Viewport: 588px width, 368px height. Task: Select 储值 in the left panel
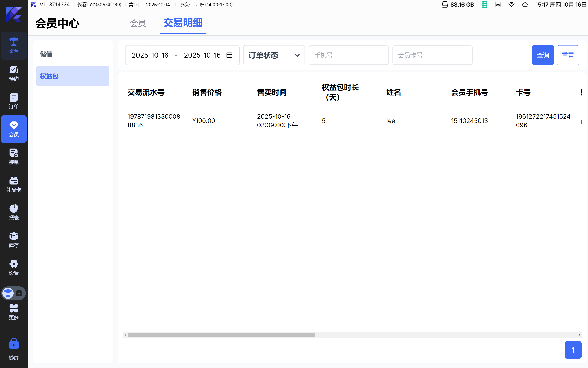click(x=46, y=54)
